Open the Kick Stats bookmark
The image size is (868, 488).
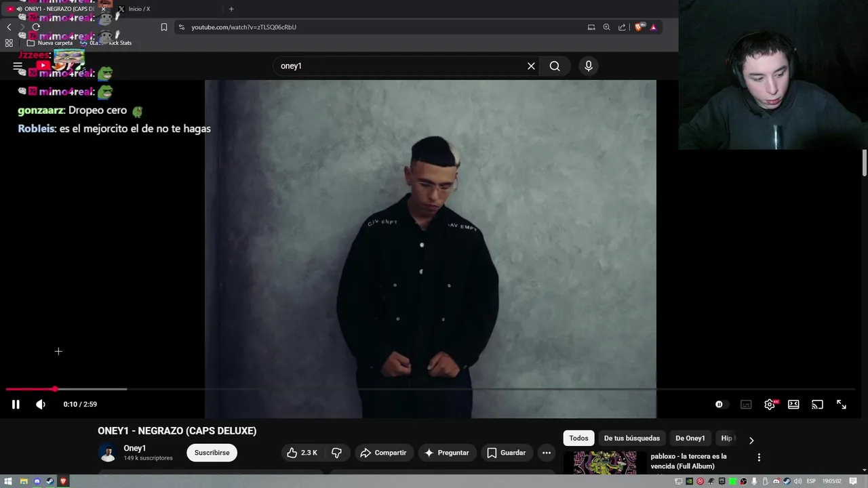(x=120, y=43)
